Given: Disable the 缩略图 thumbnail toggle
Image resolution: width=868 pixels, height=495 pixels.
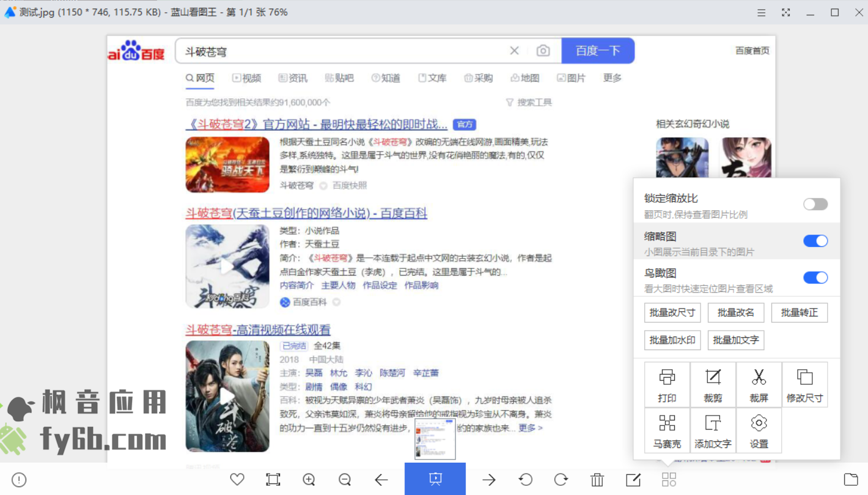Looking at the screenshot, I should point(815,241).
